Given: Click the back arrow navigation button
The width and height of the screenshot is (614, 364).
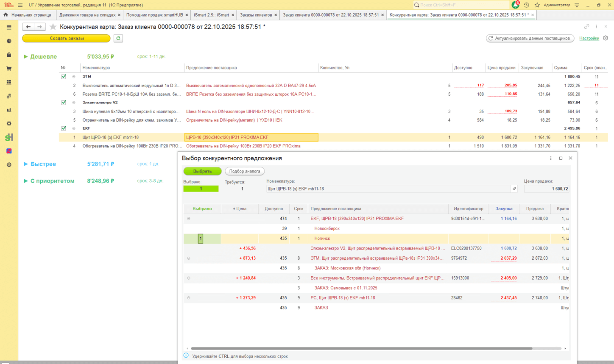Looking at the screenshot, I should click(x=28, y=27).
